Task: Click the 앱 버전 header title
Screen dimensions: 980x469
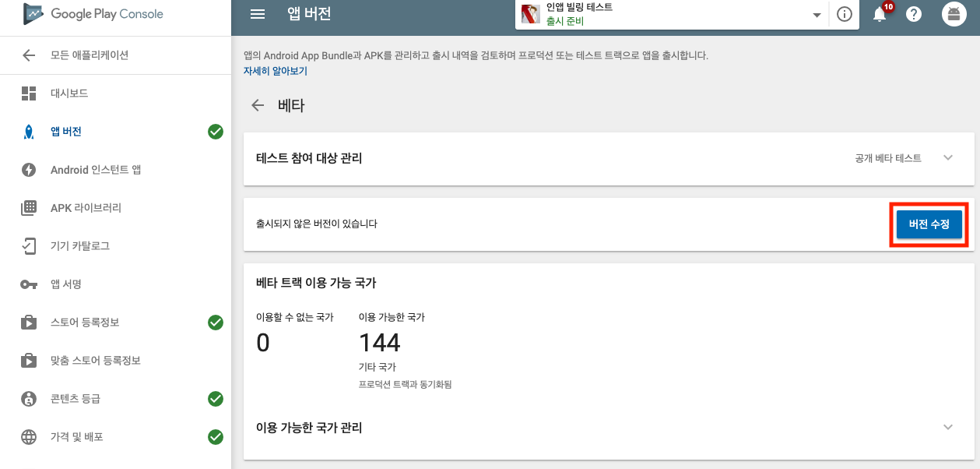Action: tap(309, 14)
